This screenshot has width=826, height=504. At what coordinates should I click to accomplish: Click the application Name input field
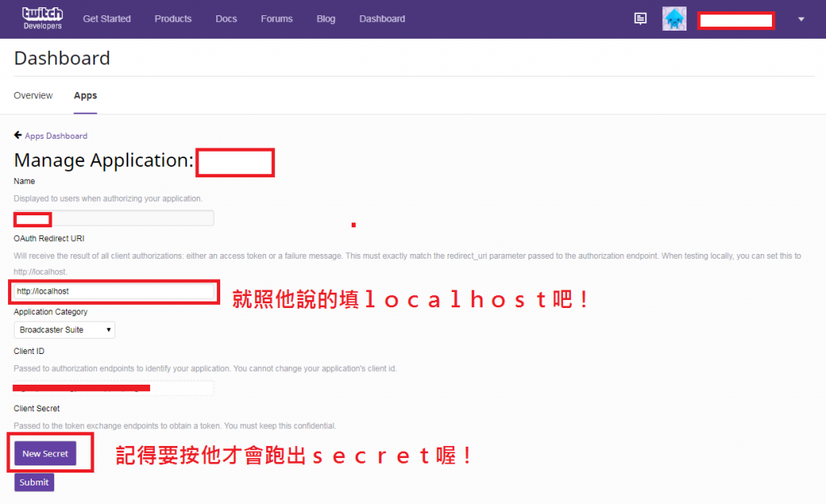[114, 218]
